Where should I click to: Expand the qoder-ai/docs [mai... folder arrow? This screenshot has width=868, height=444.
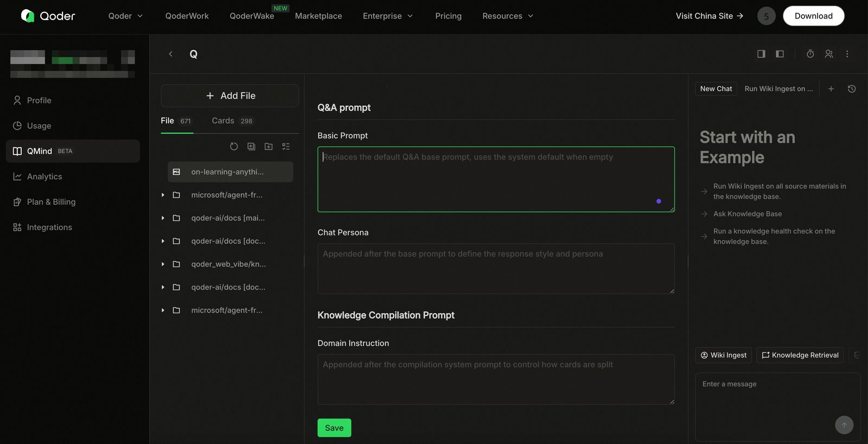163,218
